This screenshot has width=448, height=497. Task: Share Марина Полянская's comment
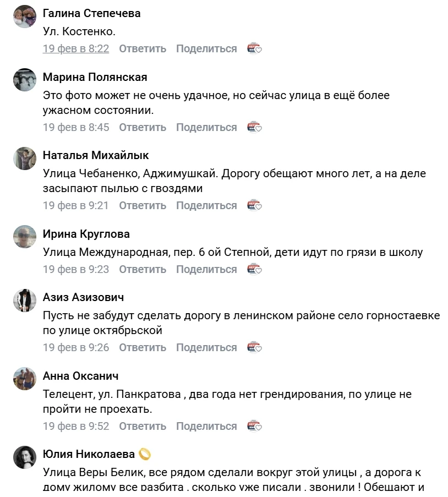206,127
